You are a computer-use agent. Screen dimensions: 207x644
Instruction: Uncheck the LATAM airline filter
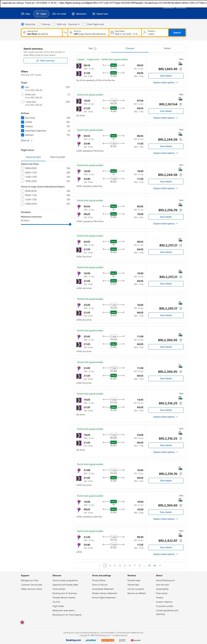[x=23, y=122]
